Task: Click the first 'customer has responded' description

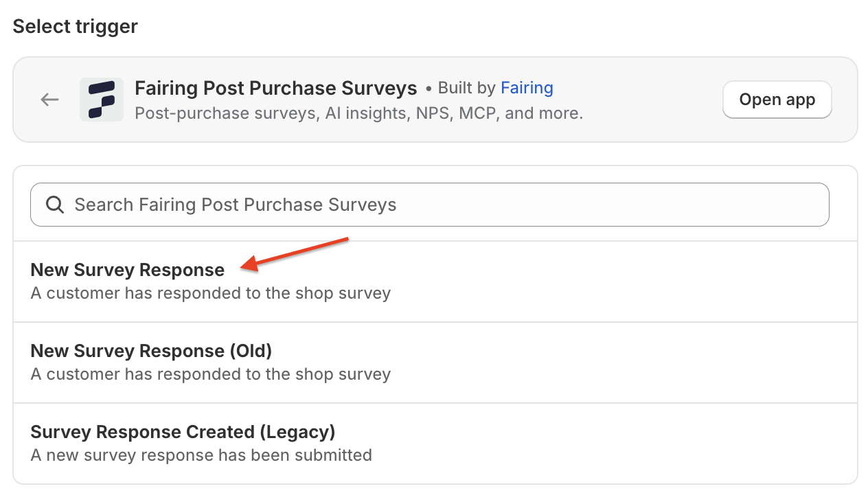Action: pos(211,293)
